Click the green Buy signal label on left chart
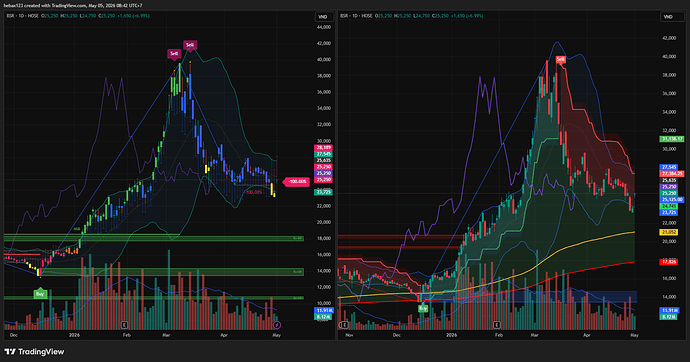 click(40, 294)
